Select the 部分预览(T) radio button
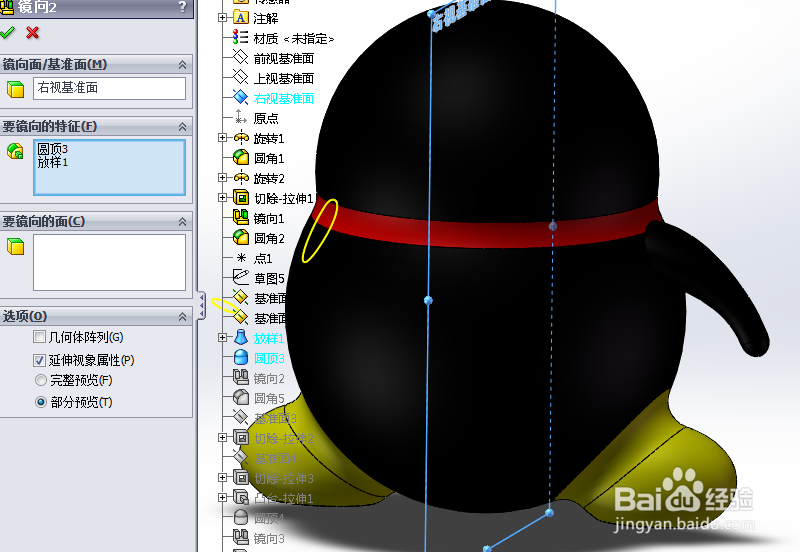 coord(41,402)
